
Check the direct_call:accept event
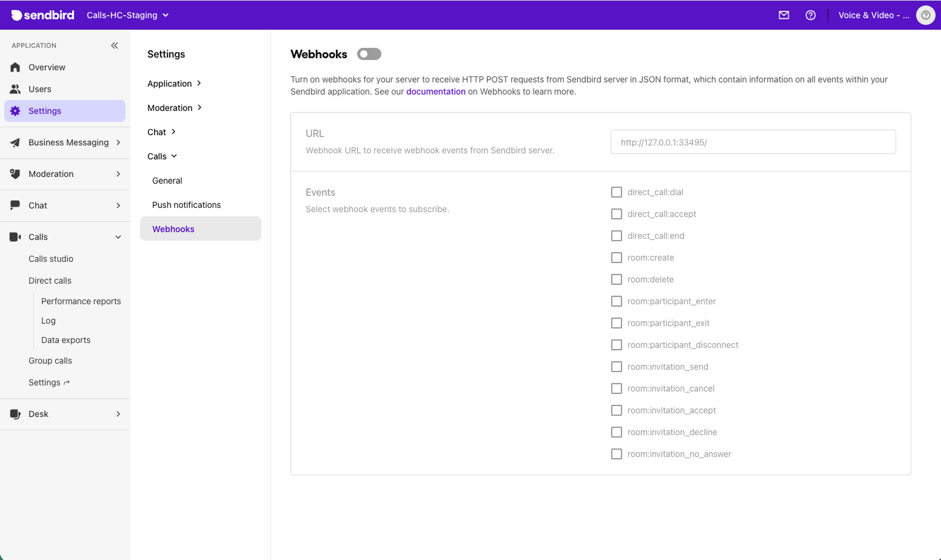(x=617, y=214)
